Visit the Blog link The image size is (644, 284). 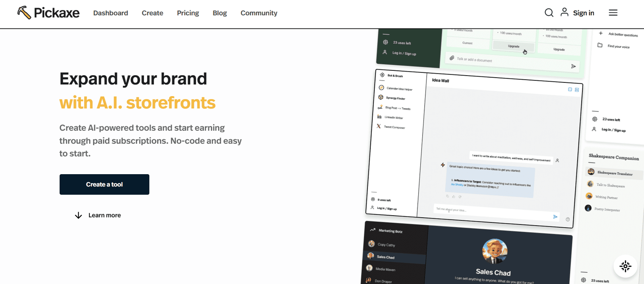[x=219, y=13]
